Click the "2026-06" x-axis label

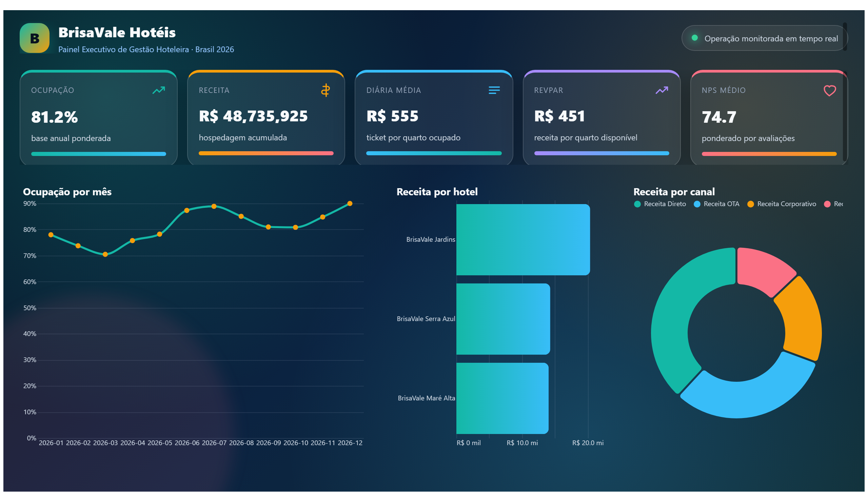coord(187,443)
